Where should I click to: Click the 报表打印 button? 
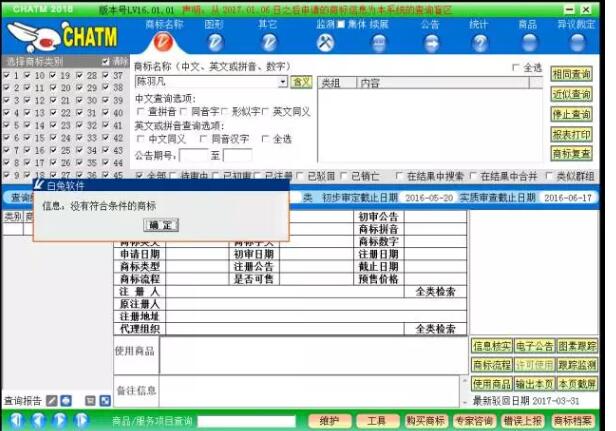point(571,134)
